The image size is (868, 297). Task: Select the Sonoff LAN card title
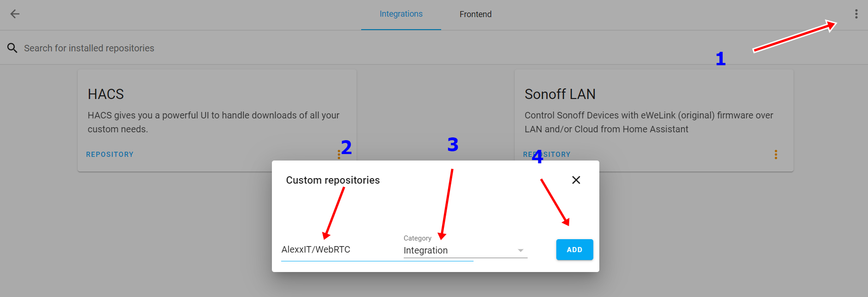click(560, 94)
